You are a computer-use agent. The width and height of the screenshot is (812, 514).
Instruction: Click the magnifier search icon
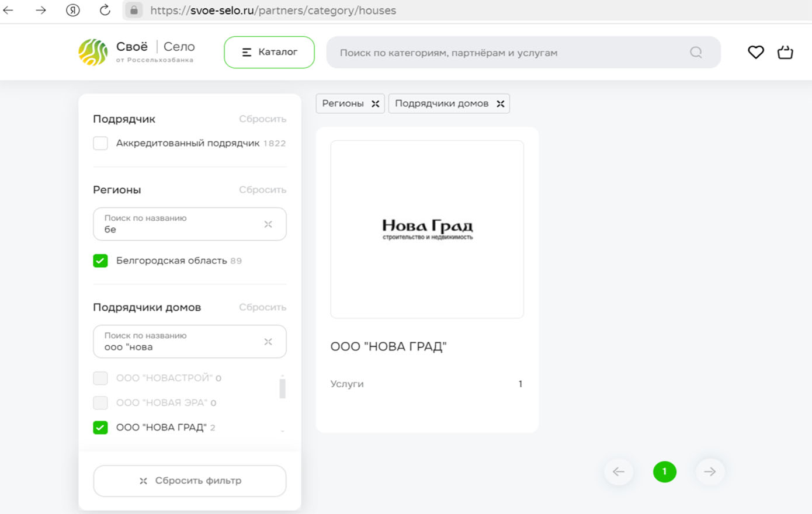coord(696,52)
